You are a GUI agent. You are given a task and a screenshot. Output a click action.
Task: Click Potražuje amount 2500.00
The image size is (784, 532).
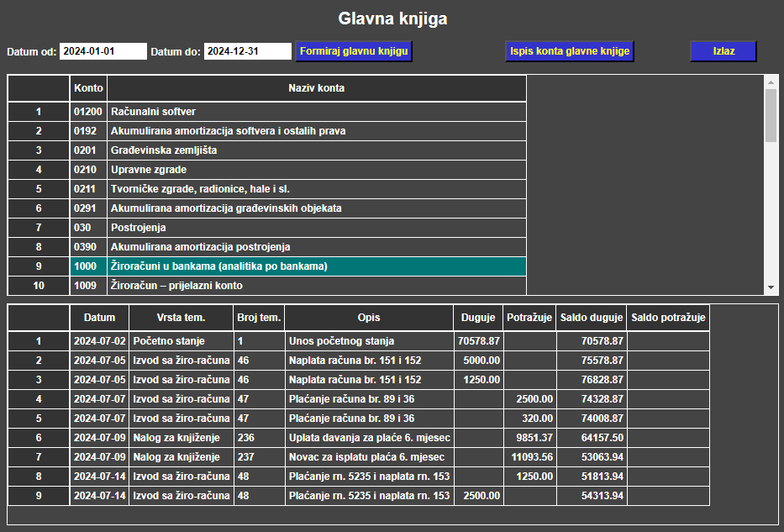[x=529, y=399]
